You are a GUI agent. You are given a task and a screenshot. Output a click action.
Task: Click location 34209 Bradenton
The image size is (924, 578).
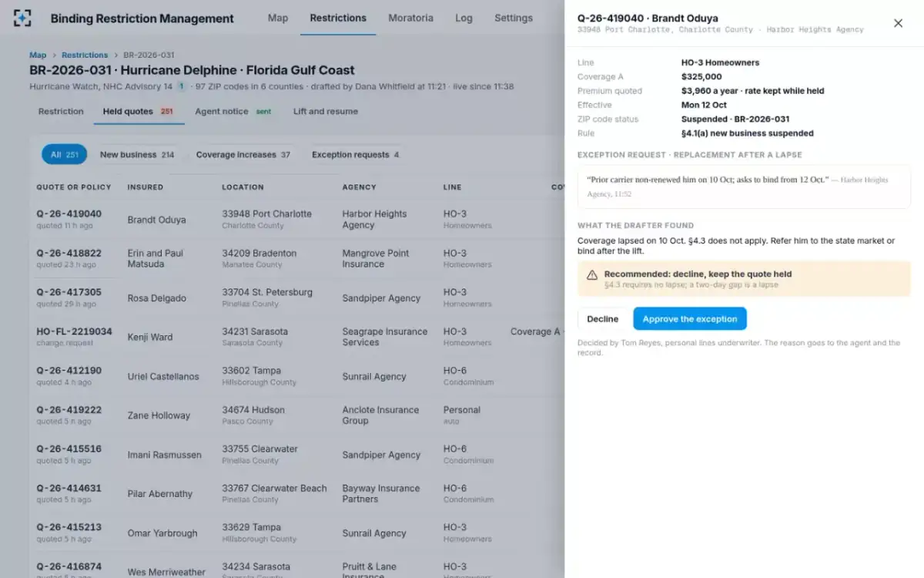click(x=259, y=253)
